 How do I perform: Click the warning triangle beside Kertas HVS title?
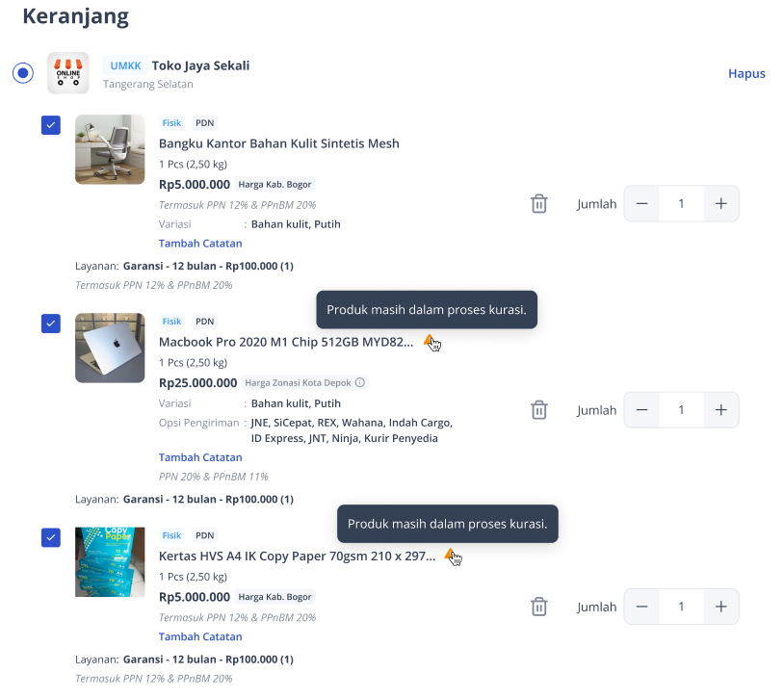(451, 555)
